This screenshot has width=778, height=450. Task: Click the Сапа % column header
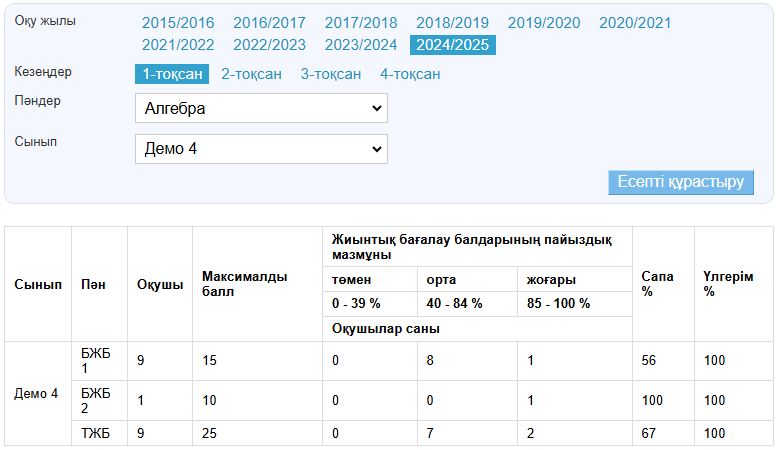(654, 284)
